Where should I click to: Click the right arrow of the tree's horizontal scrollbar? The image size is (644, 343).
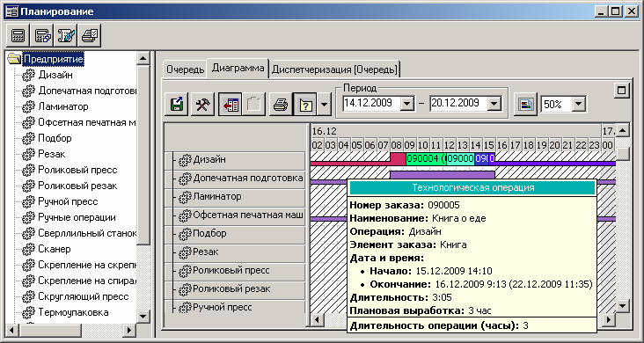[129, 330]
